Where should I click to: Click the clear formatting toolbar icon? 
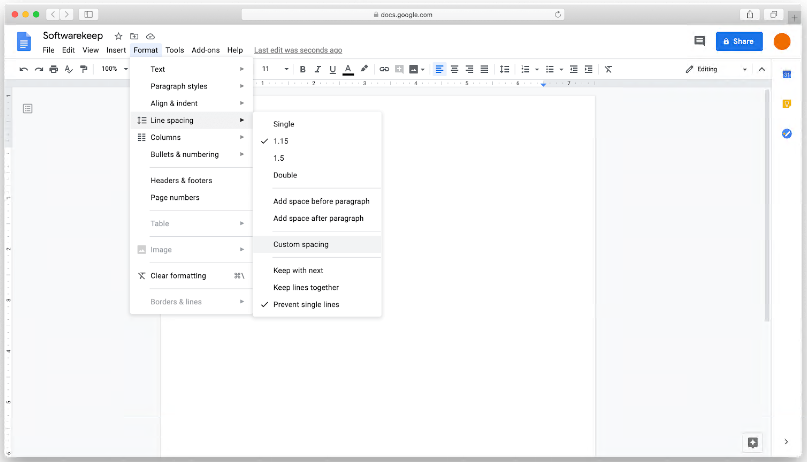(x=608, y=69)
